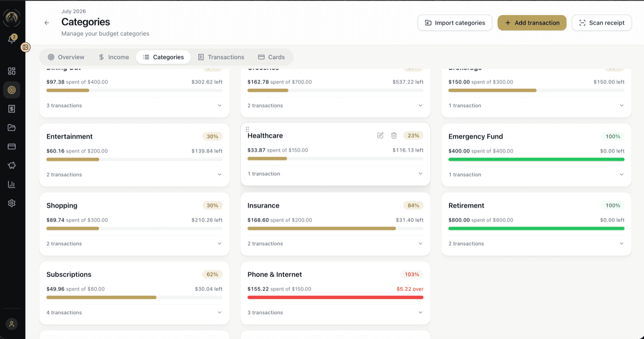This screenshot has height=339, width=644.
Task: Open the settings gear in sidebar
Action: (x=12, y=203)
